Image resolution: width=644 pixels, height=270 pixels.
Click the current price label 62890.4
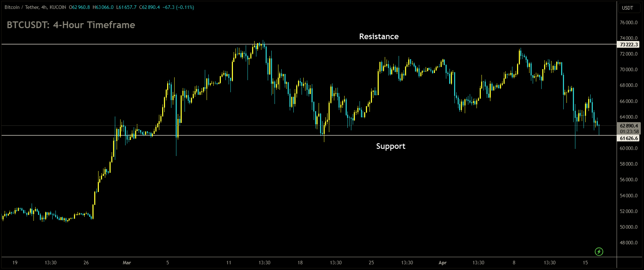629,126
